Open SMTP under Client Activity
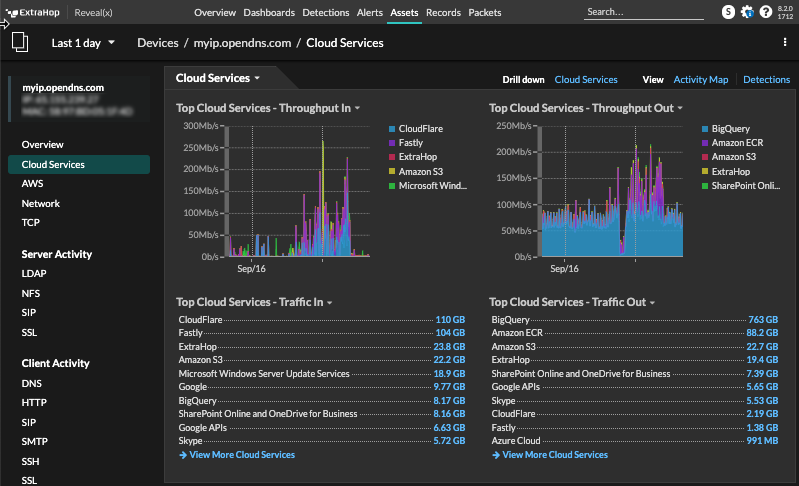 pyautogui.click(x=35, y=442)
